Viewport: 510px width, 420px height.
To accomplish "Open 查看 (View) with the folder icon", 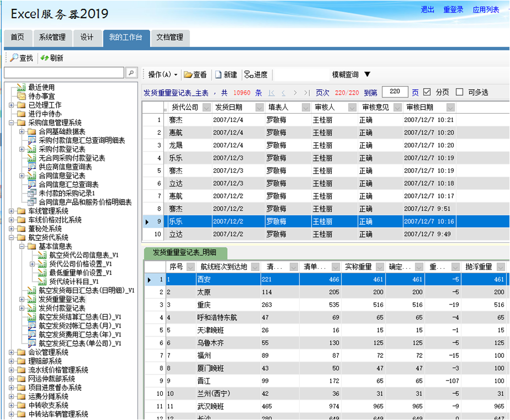I will 189,73.
